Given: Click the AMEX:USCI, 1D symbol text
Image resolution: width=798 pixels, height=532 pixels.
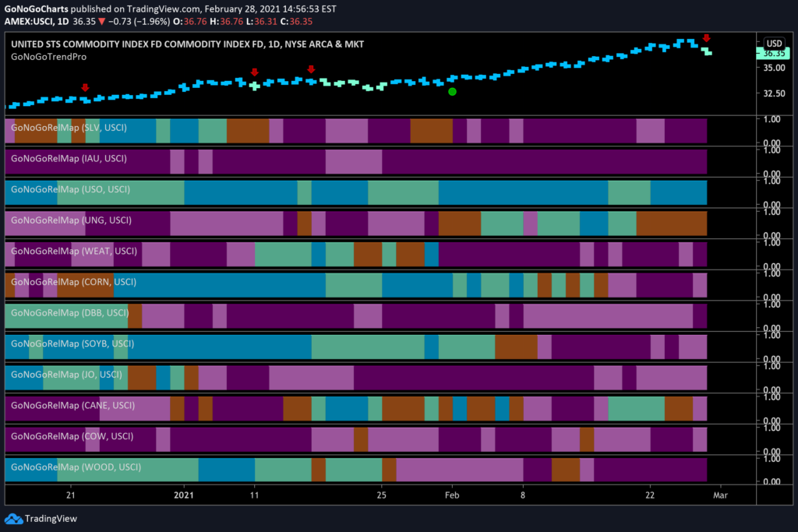Looking at the screenshot, I should 36,21.
